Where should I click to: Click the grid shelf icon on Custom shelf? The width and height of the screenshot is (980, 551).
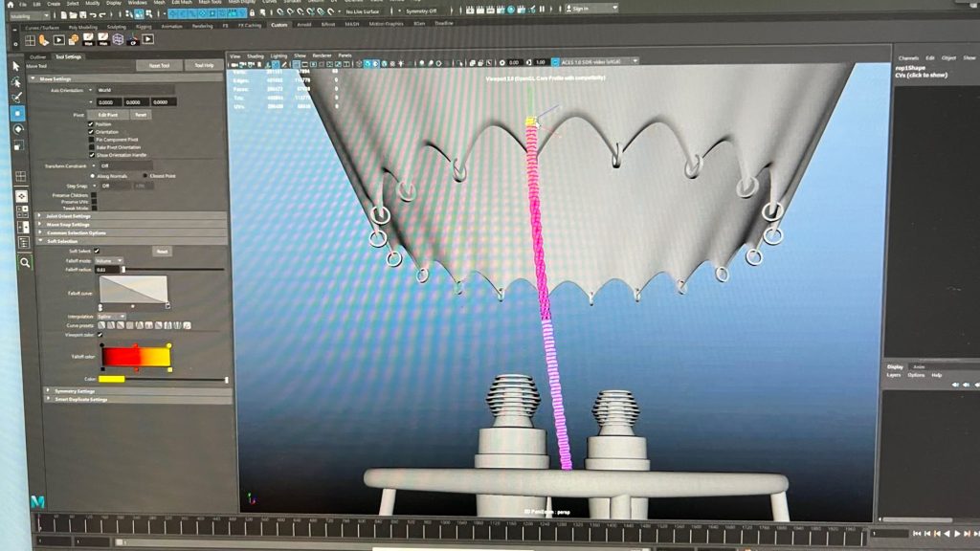tap(30, 40)
